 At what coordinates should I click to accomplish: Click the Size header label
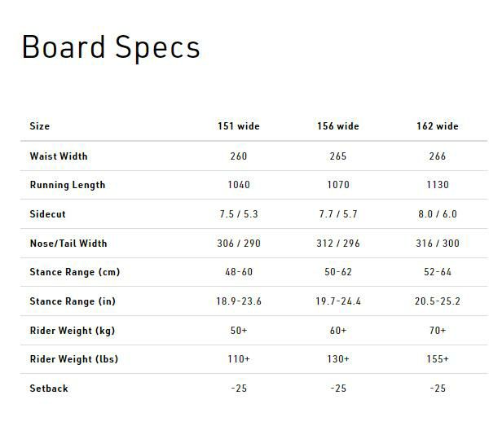pos(40,126)
